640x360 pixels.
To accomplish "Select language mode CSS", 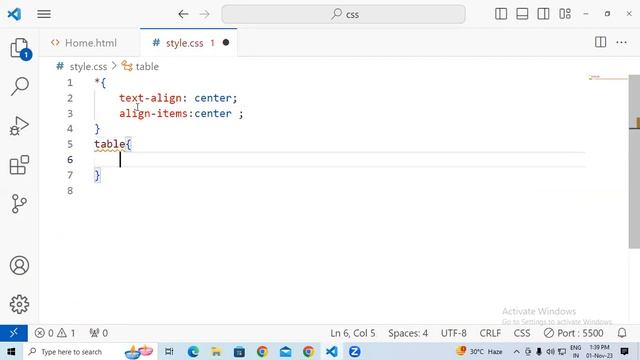I will 522,333.
